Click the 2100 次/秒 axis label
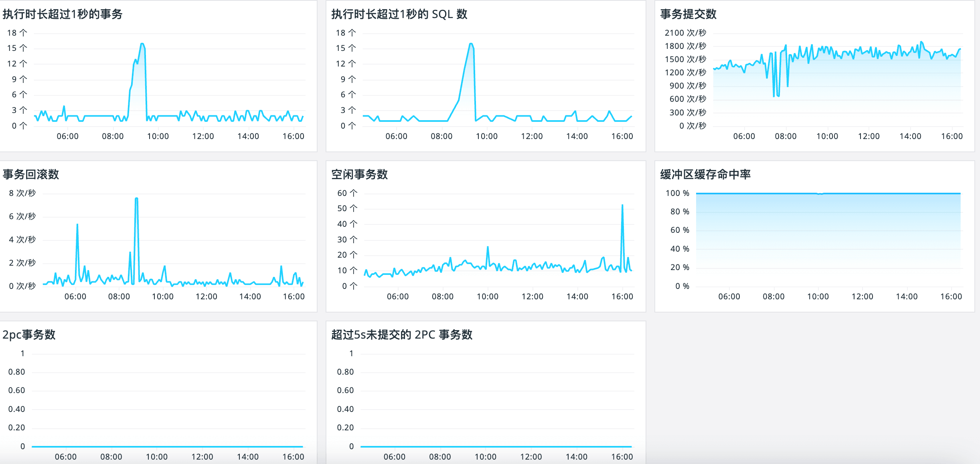980x464 pixels. point(685,33)
